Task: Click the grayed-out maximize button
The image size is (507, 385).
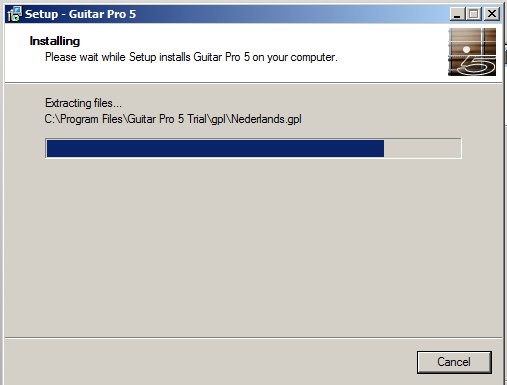Action: (x=473, y=14)
